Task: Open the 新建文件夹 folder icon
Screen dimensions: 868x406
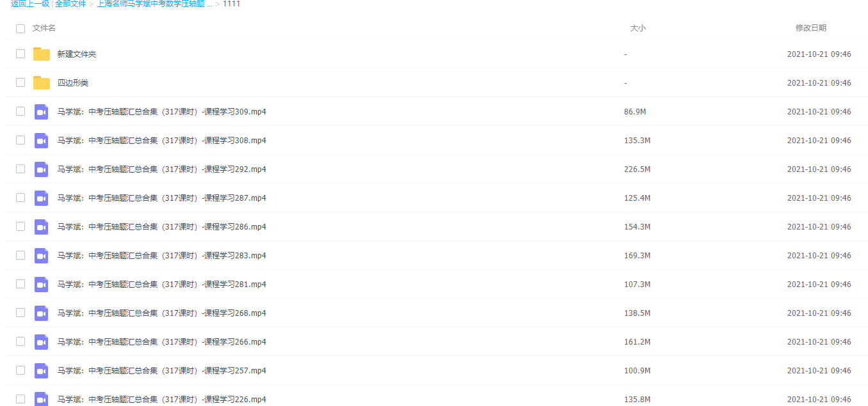Action: pos(42,54)
